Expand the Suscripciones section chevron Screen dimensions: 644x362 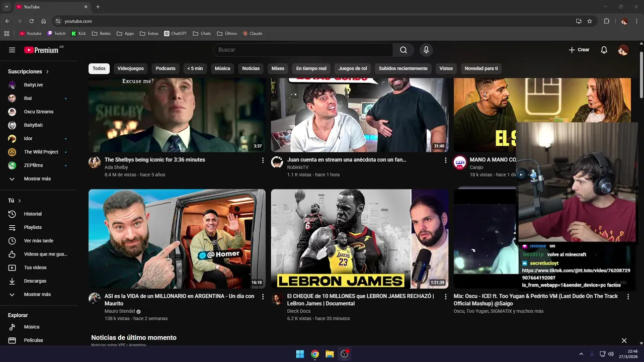pos(47,72)
